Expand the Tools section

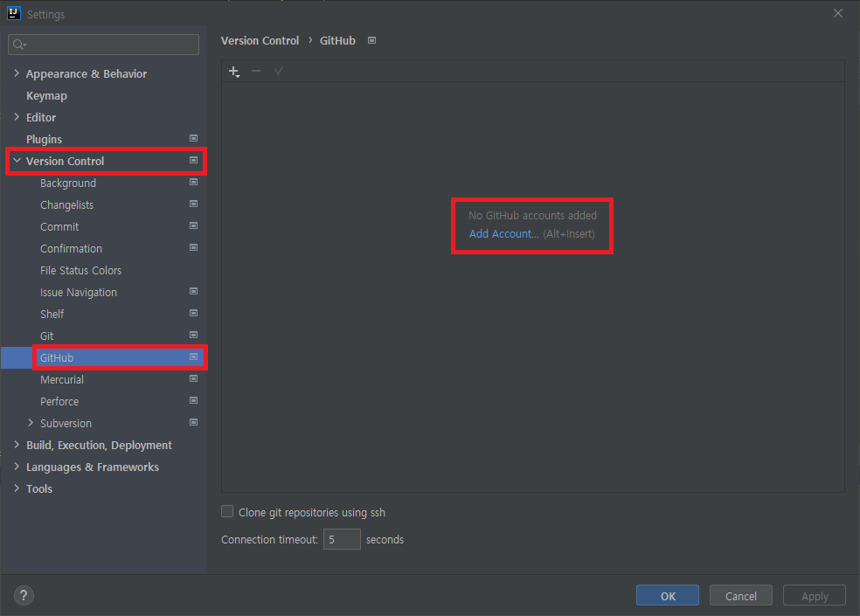pos(17,488)
